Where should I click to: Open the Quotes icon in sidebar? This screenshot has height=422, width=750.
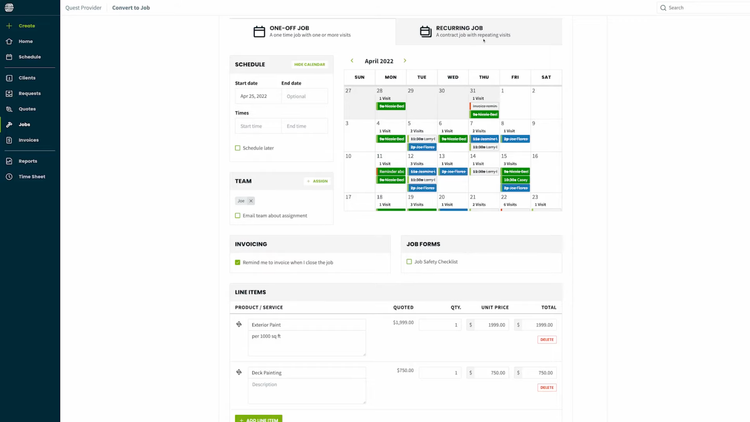pos(9,109)
